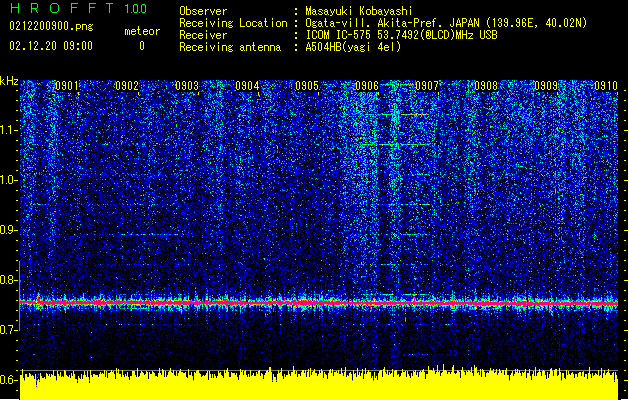Screen dimensions: 629x400
Task: Click the 0909 time marker
Action: (x=546, y=86)
